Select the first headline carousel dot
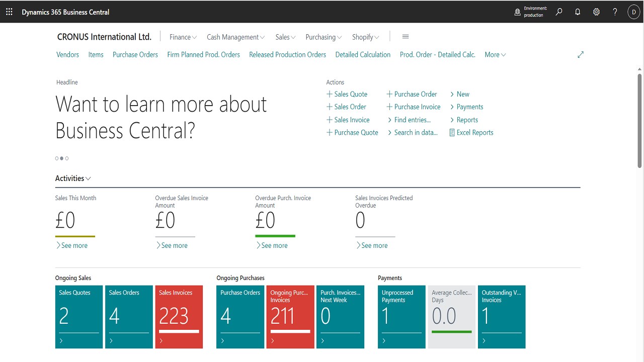The image size is (644, 362). (x=57, y=158)
